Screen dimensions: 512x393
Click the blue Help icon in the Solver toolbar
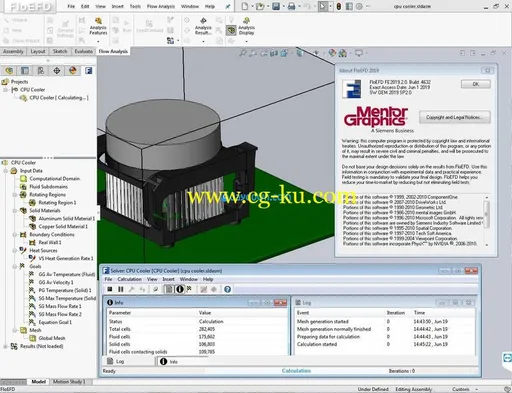point(227,289)
